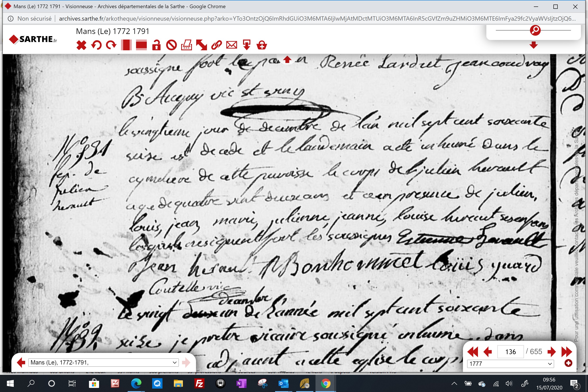The height and width of the screenshot is (392, 588).
Task: Fit image to height icon
Action: click(126, 45)
